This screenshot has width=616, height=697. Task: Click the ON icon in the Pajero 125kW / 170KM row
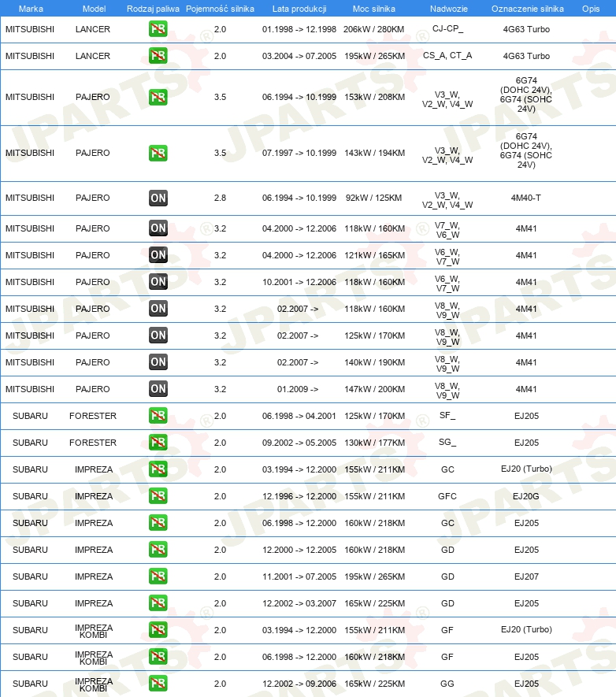158,336
